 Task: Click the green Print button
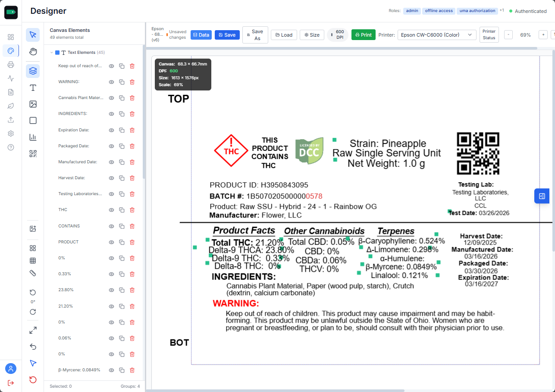(x=363, y=35)
